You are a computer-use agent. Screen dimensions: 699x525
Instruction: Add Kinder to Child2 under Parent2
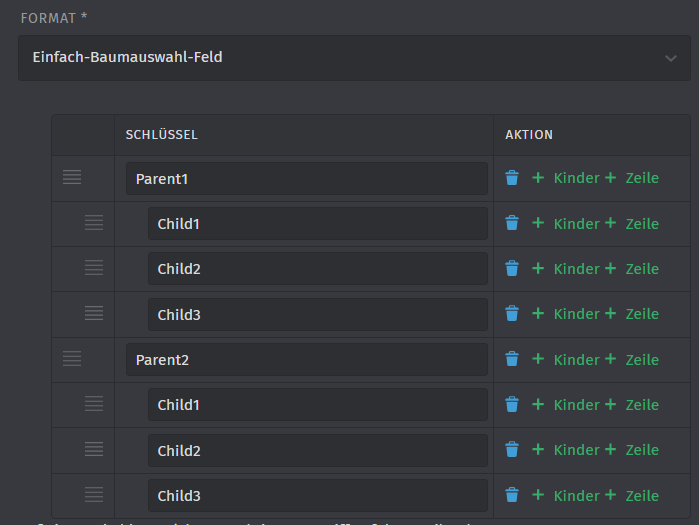(x=566, y=450)
